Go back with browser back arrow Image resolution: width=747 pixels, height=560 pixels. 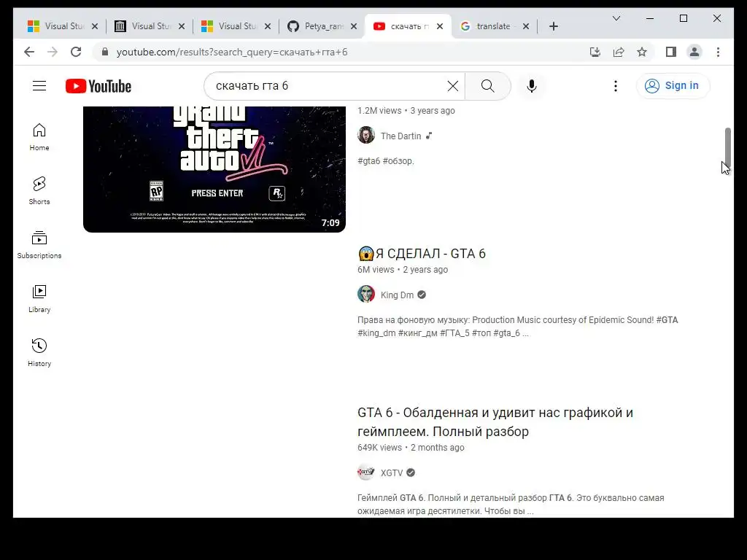pos(29,52)
